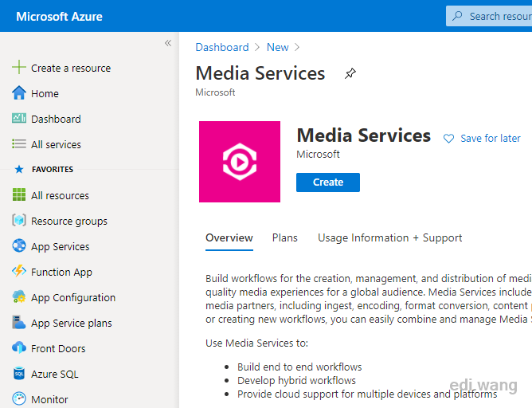Click the All resources grid icon
The image size is (532, 408).
pos(19,194)
